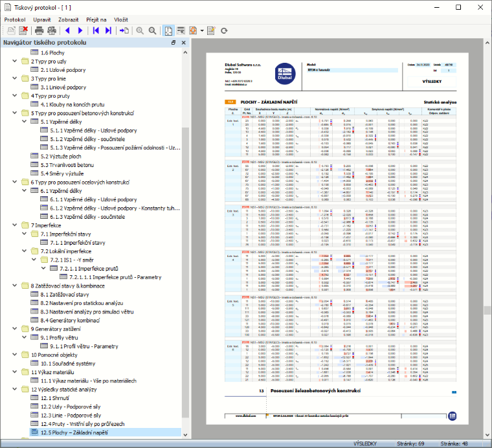This screenshot has height=448, width=492.
Task: Jump to the first page icon
Action: [96, 30]
